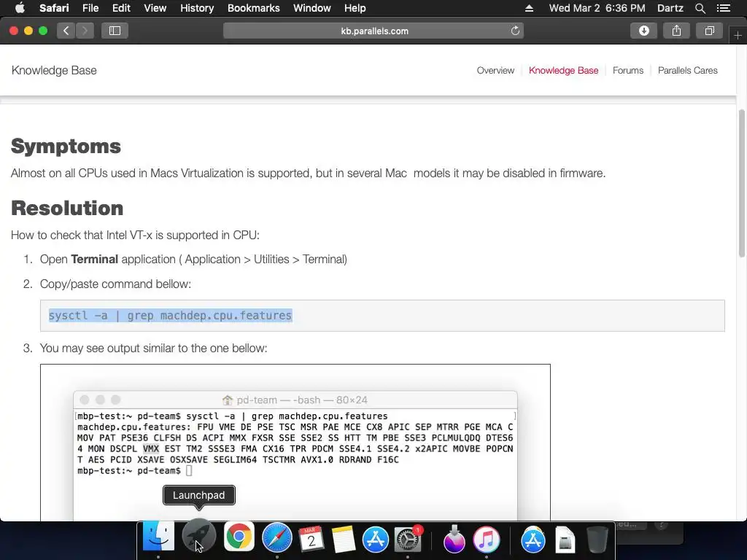This screenshot has width=747, height=560.
Task: Click the Resolution heading
Action: tap(67, 208)
